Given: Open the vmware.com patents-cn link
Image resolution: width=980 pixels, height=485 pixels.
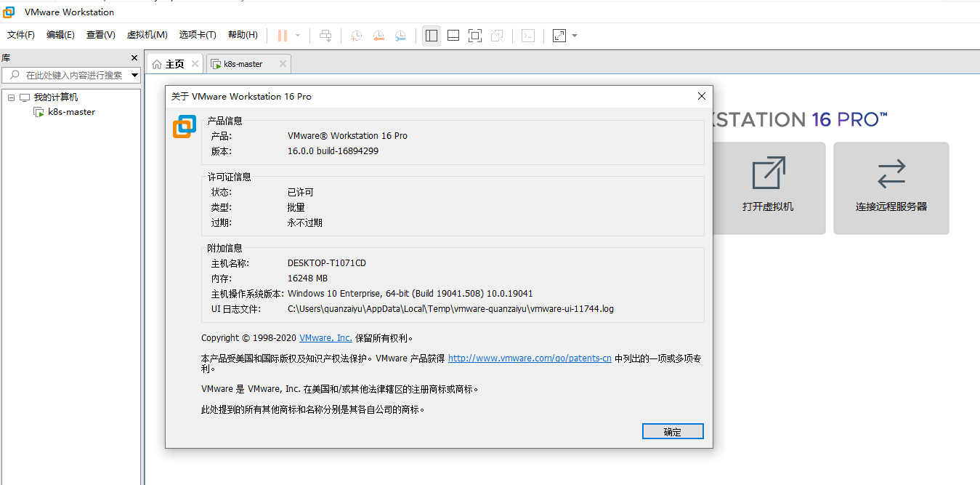Looking at the screenshot, I should pos(530,358).
